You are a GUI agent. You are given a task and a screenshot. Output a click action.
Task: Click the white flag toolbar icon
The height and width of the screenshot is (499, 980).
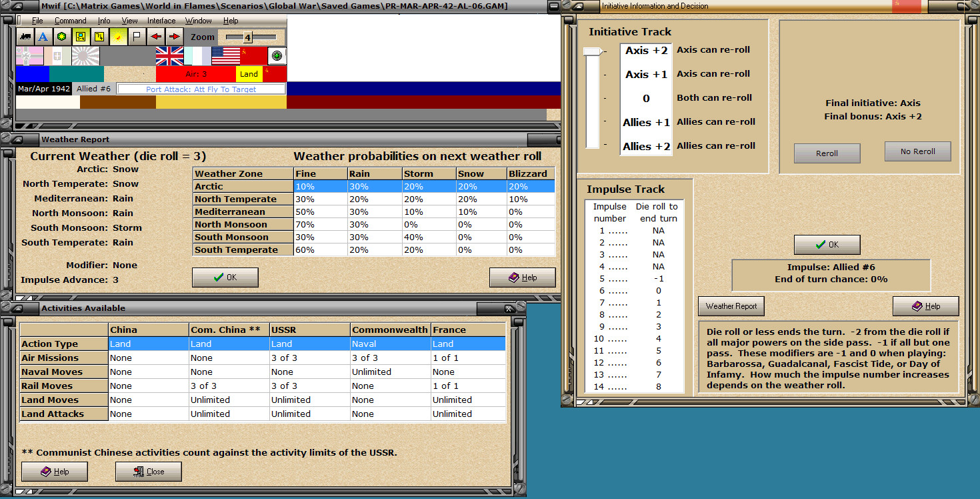137,37
